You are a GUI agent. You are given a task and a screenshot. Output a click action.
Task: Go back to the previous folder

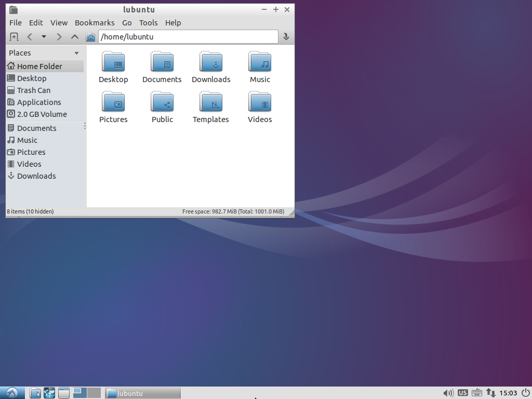[30, 37]
